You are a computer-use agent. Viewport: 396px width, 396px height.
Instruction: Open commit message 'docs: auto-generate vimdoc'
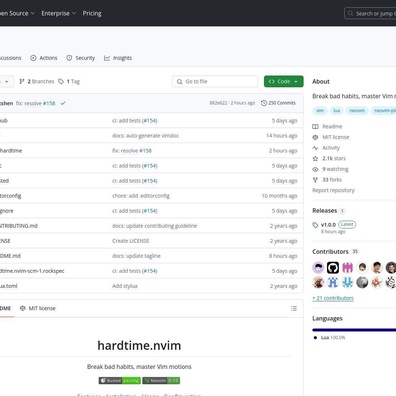click(x=145, y=136)
